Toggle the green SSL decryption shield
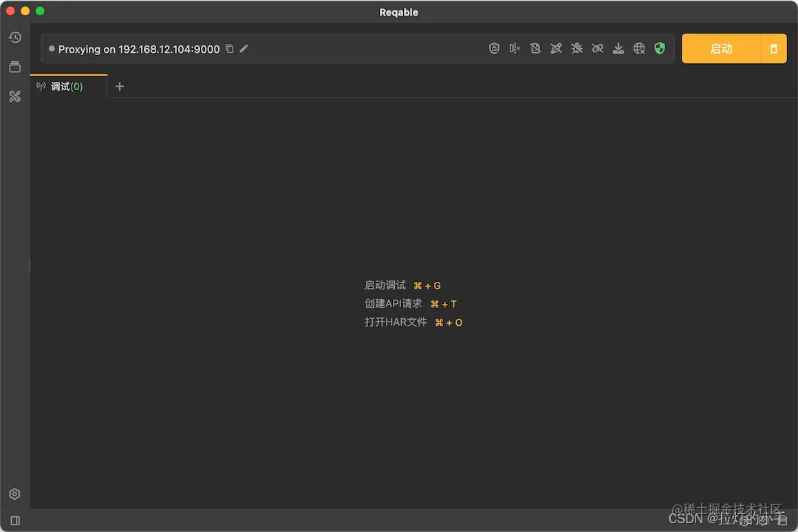Image resolution: width=798 pixels, height=532 pixels. [659, 48]
